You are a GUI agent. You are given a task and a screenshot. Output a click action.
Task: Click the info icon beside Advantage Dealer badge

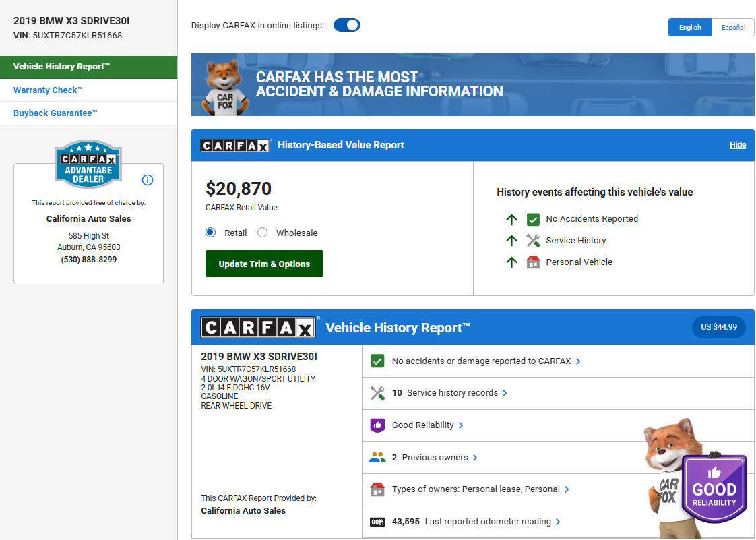(x=148, y=180)
